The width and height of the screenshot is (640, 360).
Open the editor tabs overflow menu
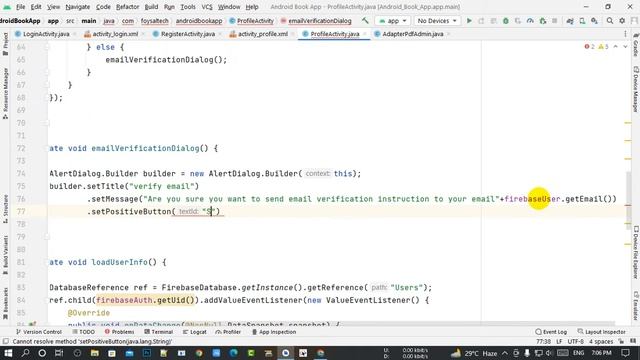click(625, 34)
